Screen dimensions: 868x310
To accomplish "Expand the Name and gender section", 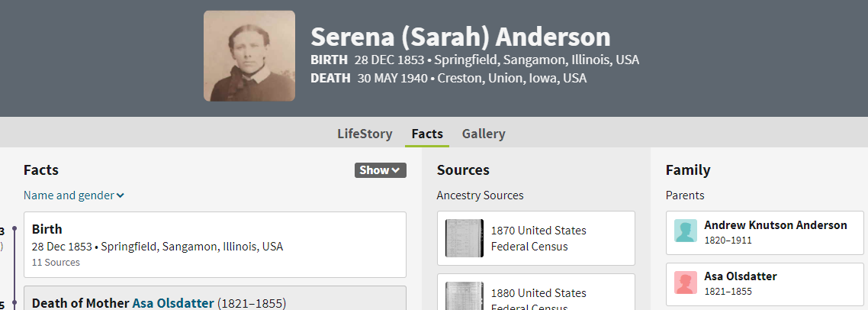I will click(74, 195).
